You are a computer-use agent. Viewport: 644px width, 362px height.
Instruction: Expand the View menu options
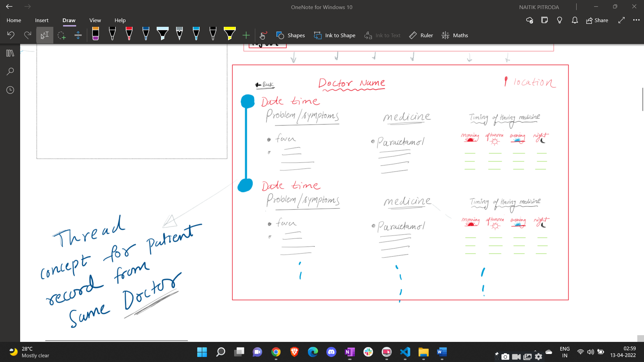[x=95, y=20]
